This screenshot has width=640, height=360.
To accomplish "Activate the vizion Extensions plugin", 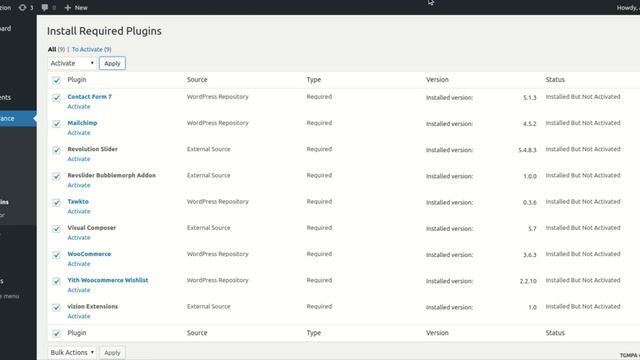I will (79, 316).
